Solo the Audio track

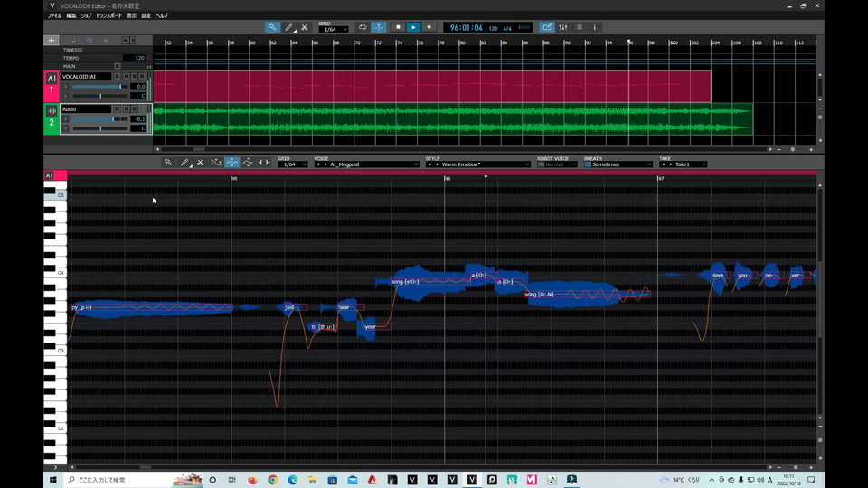(133, 109)
